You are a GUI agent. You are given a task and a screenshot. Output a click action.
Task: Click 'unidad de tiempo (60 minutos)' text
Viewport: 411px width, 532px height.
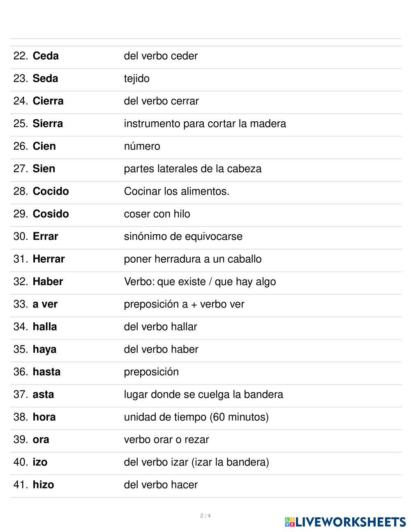[196, 417]
